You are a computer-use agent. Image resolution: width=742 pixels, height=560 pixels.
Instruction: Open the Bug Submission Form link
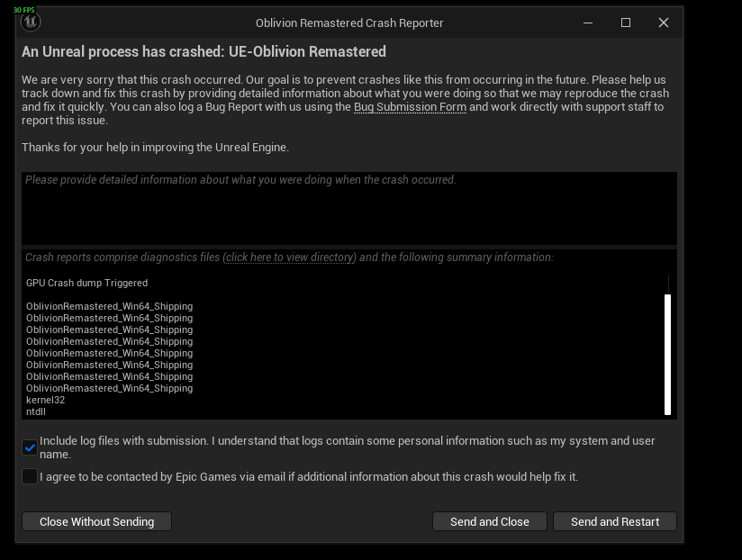[x=410, y=107]
